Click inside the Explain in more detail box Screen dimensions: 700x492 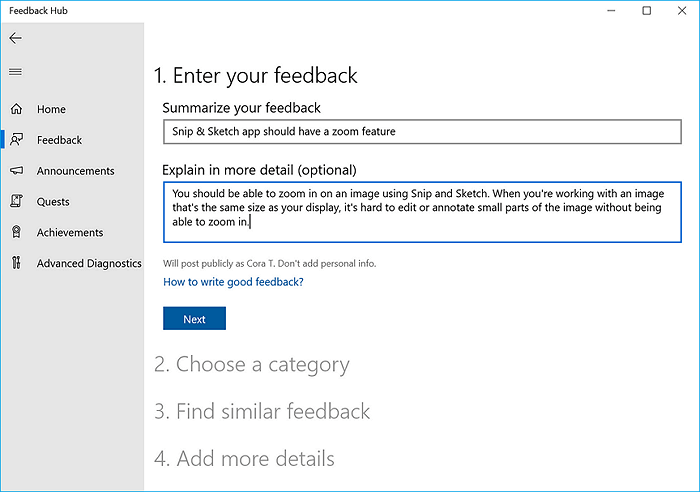click(x=421, y=211)
